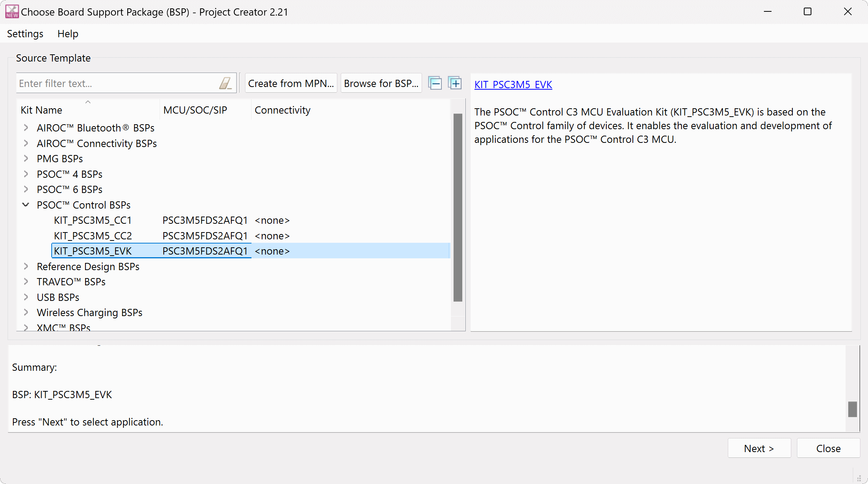
Task: Expand all tree items with plus icon
Action: coord(455,83)
